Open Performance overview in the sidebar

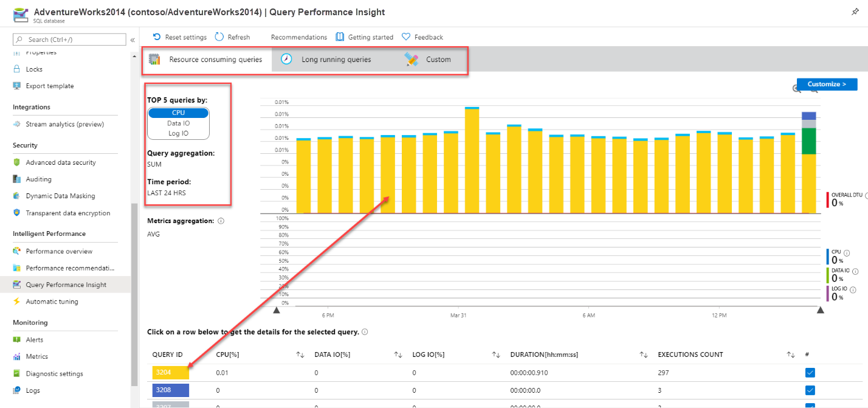59,251
